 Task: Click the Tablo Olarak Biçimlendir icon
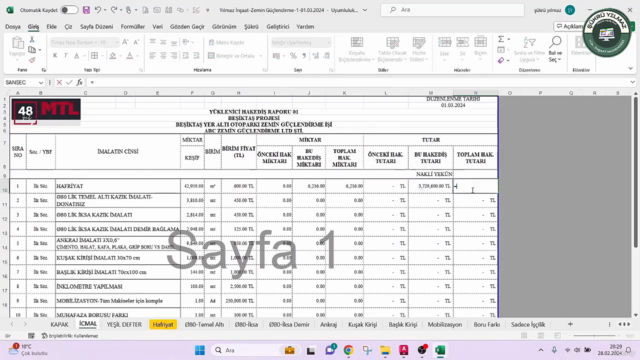(392, 43)
